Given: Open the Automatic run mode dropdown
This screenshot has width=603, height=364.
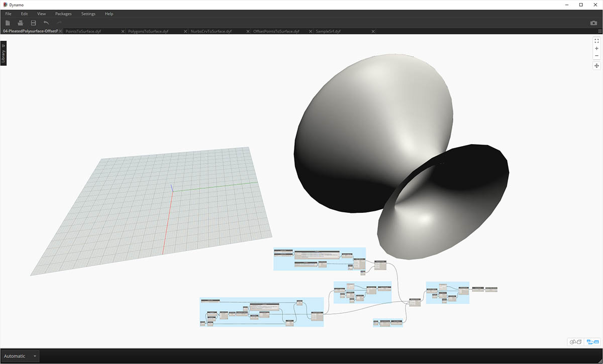Looking at the screenshot, I should (x=35, y=356).
